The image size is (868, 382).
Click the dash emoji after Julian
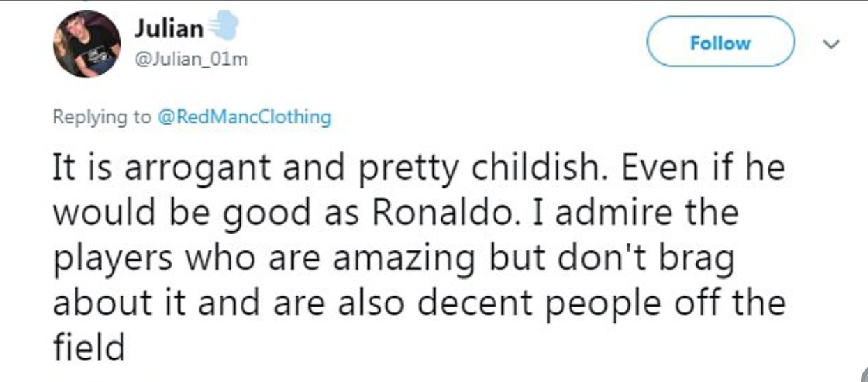coord(222,28)
